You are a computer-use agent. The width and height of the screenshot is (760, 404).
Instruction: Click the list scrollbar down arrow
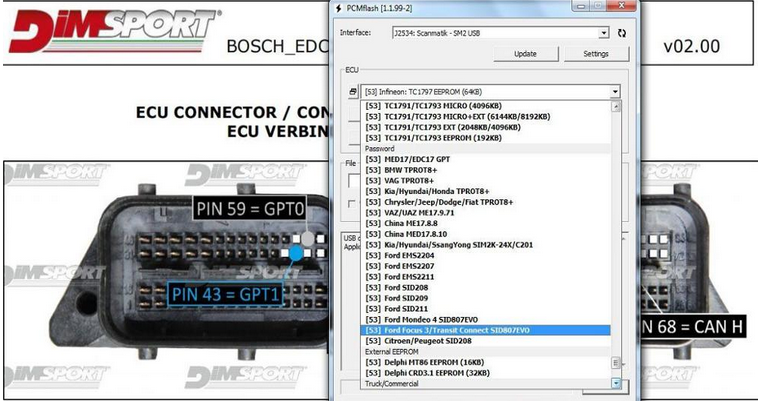point(616,383)
